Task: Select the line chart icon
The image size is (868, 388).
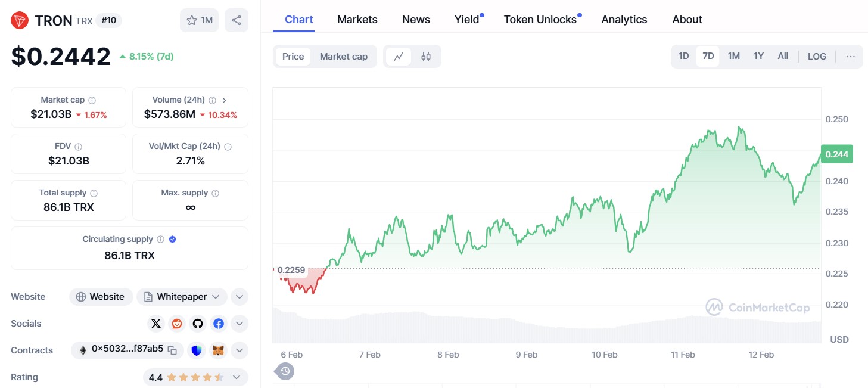Action: pyautogui.click(x=398, y=56)
